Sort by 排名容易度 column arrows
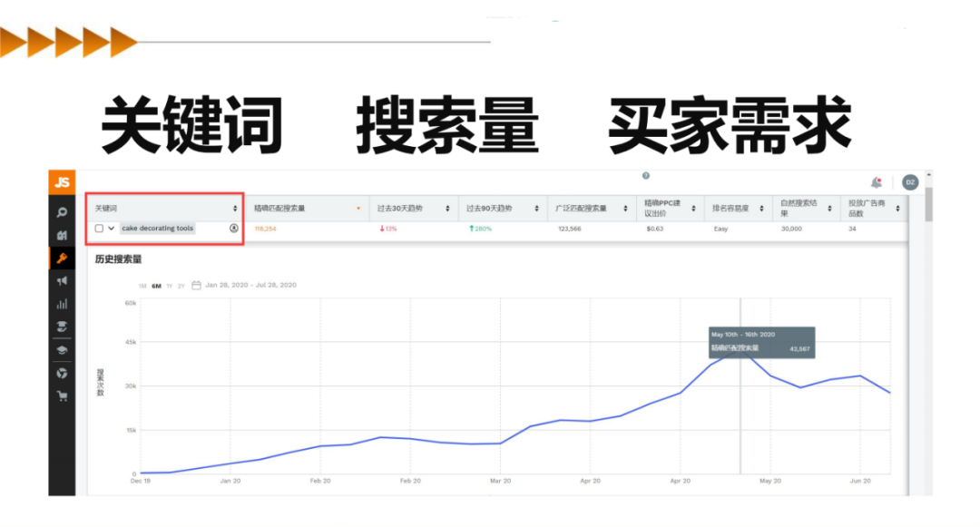 pyautogui.click(x=762, y=209)
